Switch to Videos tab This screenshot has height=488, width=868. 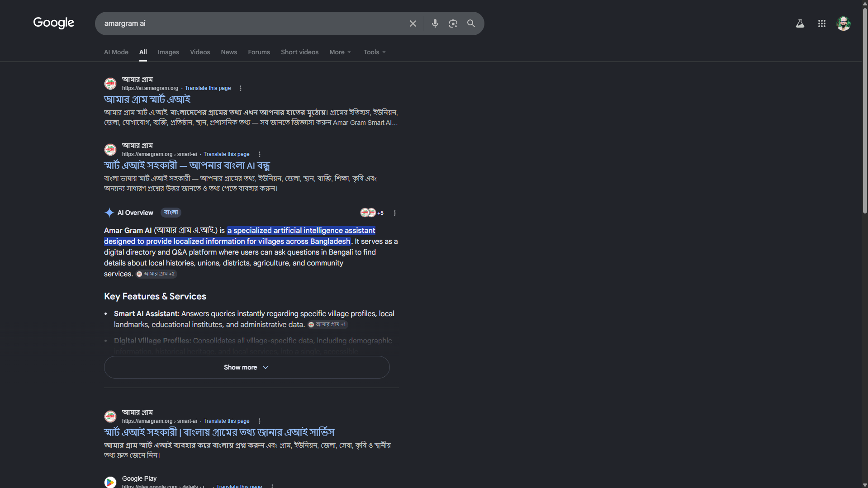coord(200,52)
